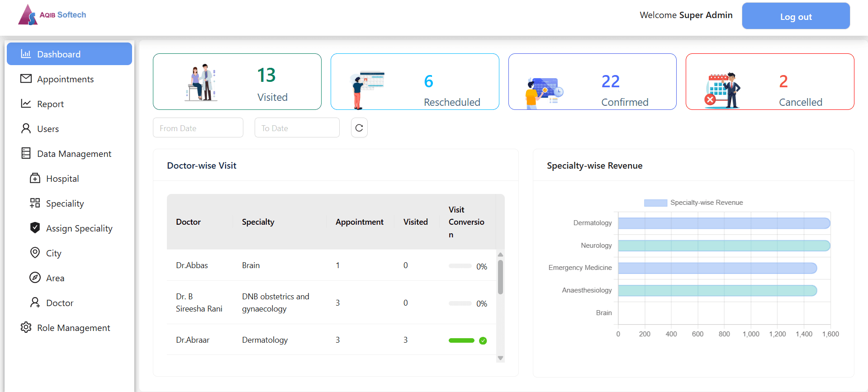Open the Cancelled appointments card
This screenshot has width=868, height=392.
pyautogui.click(x=769, y=82)
